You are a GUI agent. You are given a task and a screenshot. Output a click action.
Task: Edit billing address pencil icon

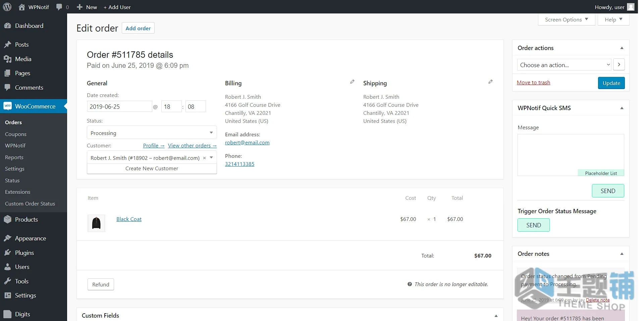pyautogui.click(x=352, y=82)
